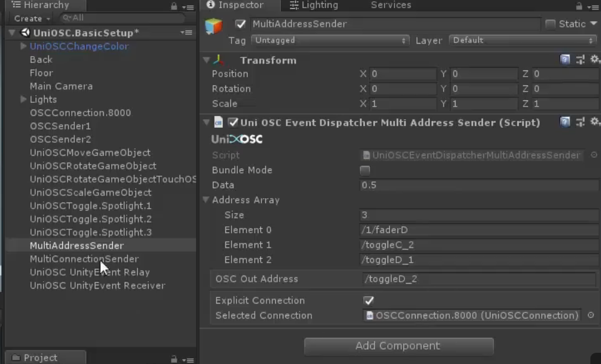Select OSCSender1 in Hierarchy
This screenshot has height=364, width=601.
point(61,126)
